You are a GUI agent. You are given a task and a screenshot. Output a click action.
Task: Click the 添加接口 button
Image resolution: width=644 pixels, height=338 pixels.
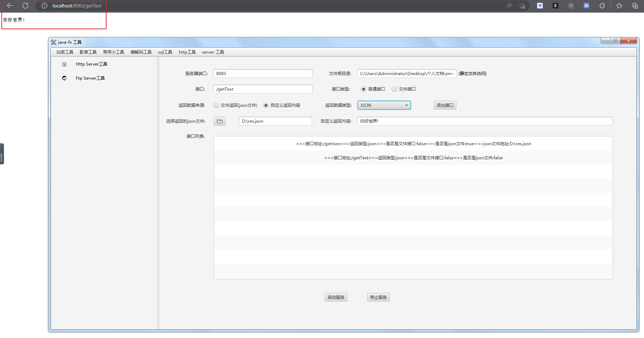(x=445, y=105)
